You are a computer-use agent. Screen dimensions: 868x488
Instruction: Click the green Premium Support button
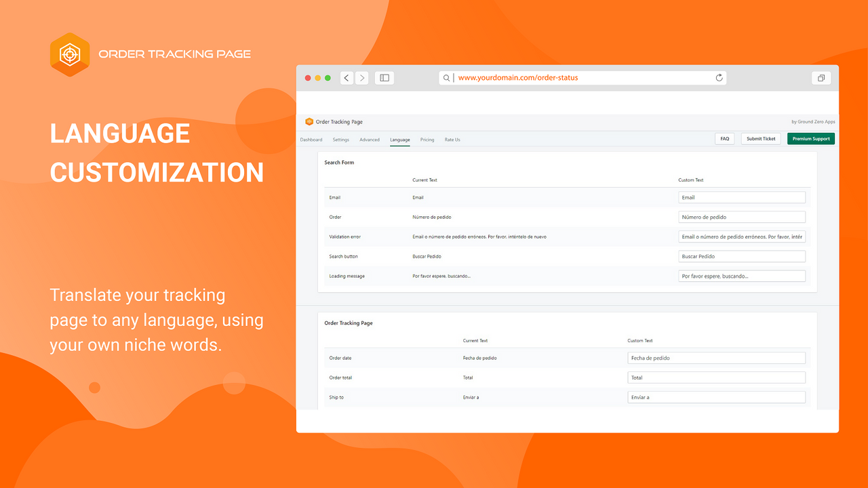(810, 138)
